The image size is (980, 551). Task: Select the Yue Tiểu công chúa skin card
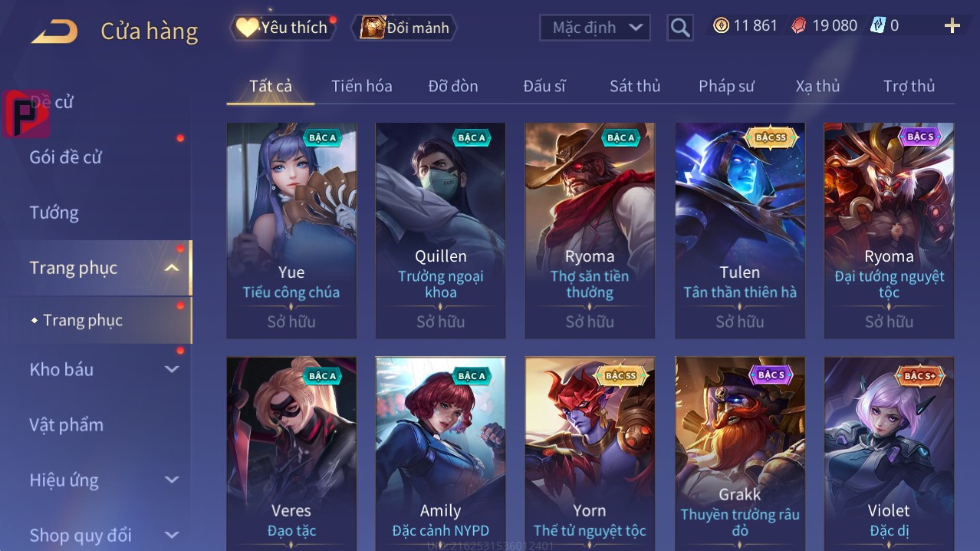coord(291,230)
